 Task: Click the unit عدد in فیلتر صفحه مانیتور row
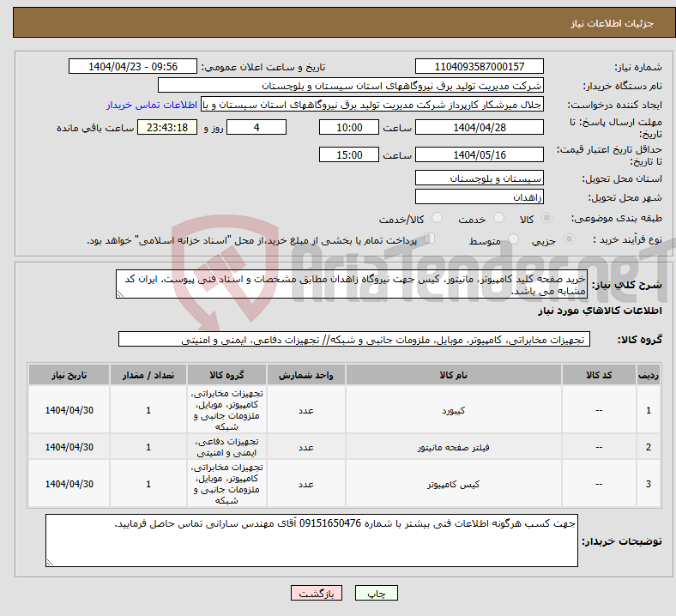(x=305, y=447)
